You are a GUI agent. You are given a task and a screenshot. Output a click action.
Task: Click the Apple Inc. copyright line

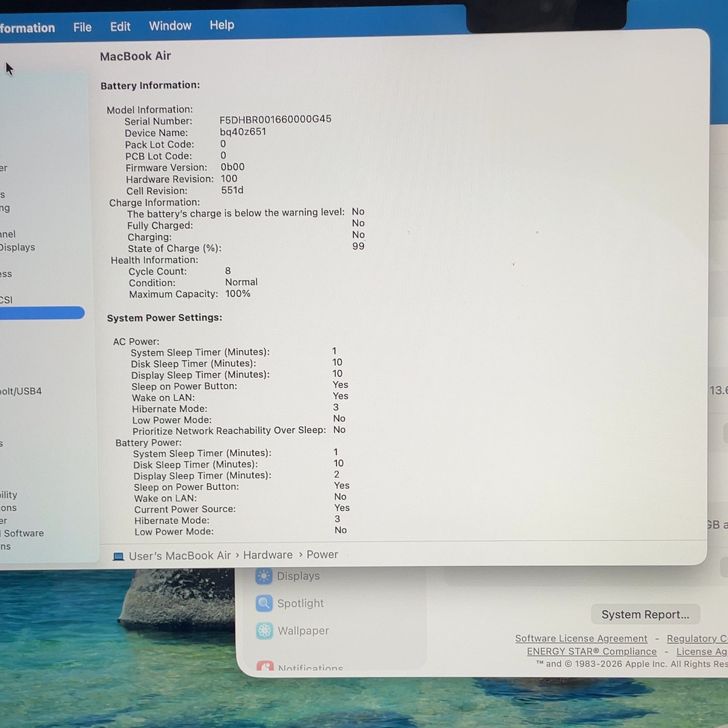[632, 664]
